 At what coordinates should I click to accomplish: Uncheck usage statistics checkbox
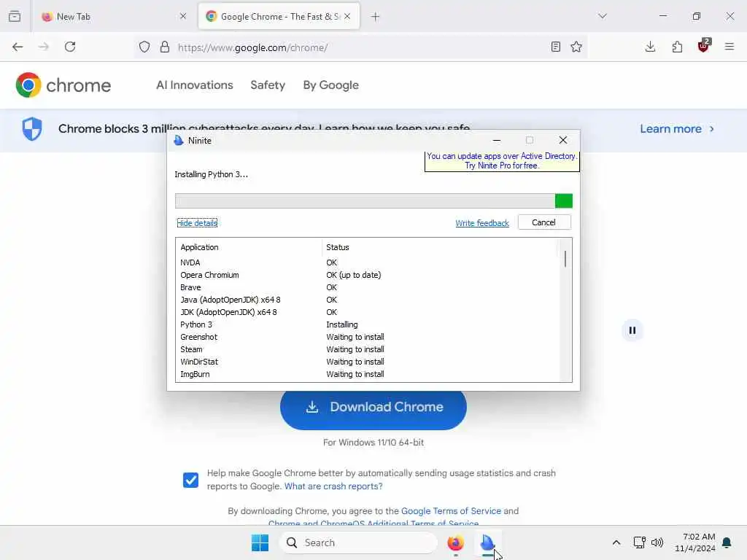coord(190,480)
